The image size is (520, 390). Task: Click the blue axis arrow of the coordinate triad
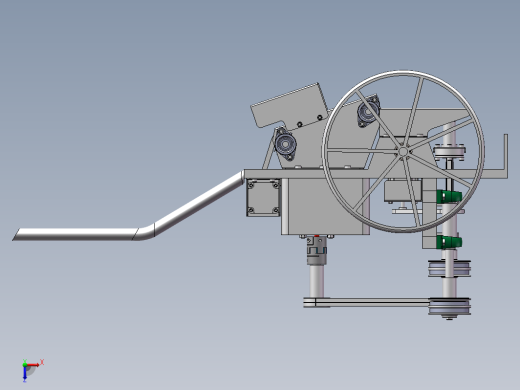point(25,374)
